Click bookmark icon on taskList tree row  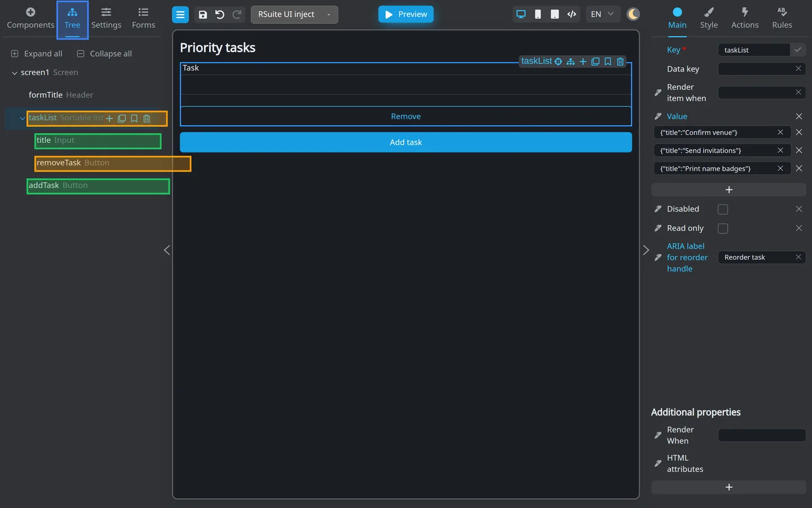tap(134, 119)
